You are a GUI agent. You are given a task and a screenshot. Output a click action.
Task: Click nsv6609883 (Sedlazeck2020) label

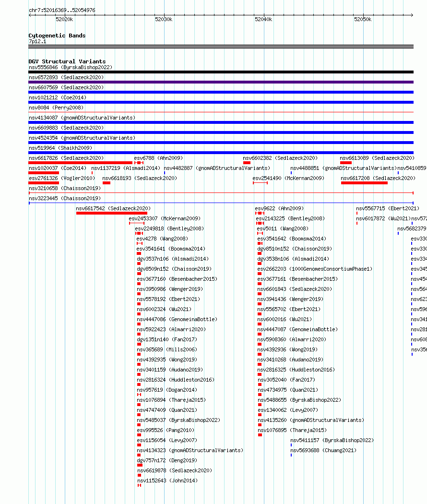[x=66, y=128]
